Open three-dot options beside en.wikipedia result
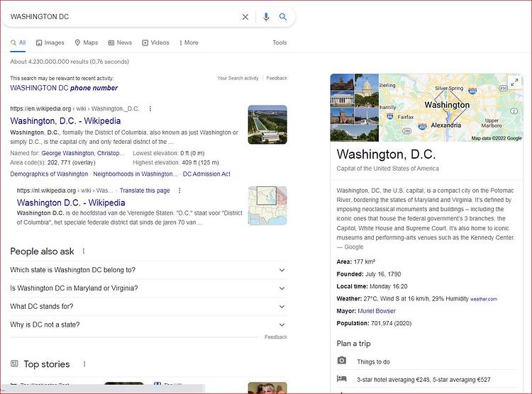This screenshot has width=532, height=394. pyautogui.click(x=150, y=108)
